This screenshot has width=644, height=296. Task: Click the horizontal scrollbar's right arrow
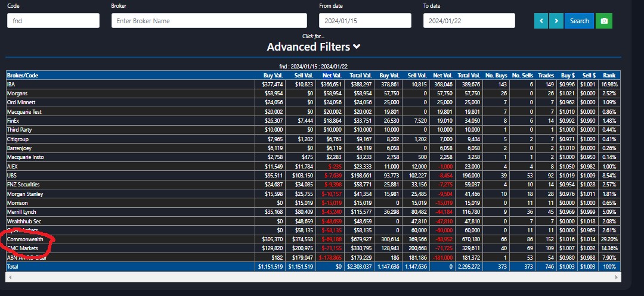tap(617, 278)
